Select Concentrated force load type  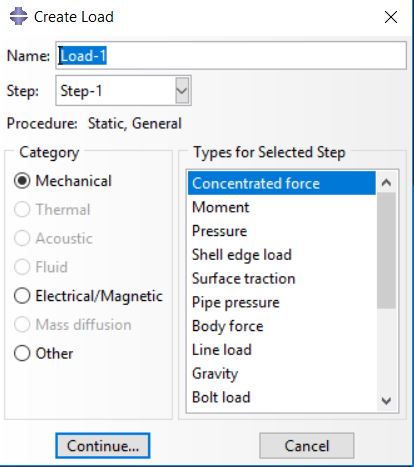pos(282,183)
